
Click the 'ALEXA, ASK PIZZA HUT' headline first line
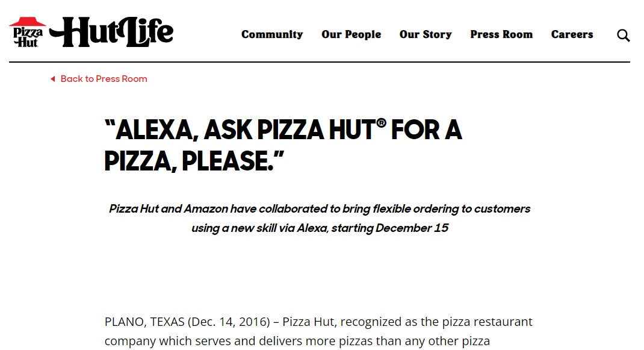click(x=283, y=130)
